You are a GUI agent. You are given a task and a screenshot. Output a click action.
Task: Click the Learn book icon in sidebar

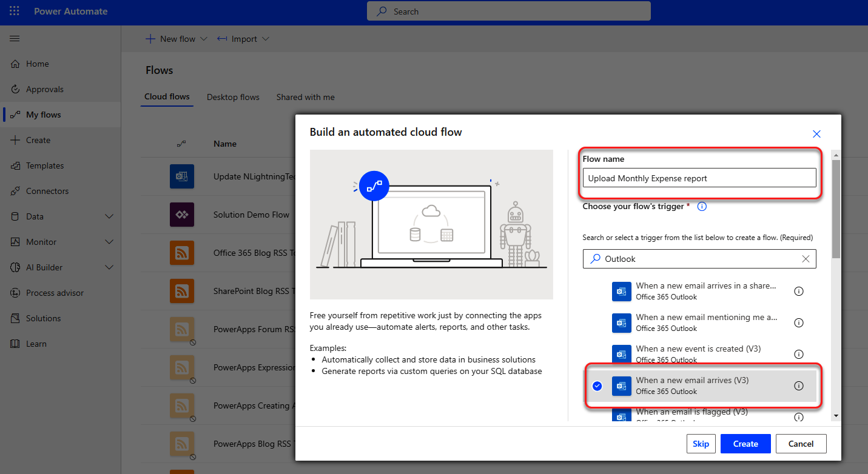15,344
